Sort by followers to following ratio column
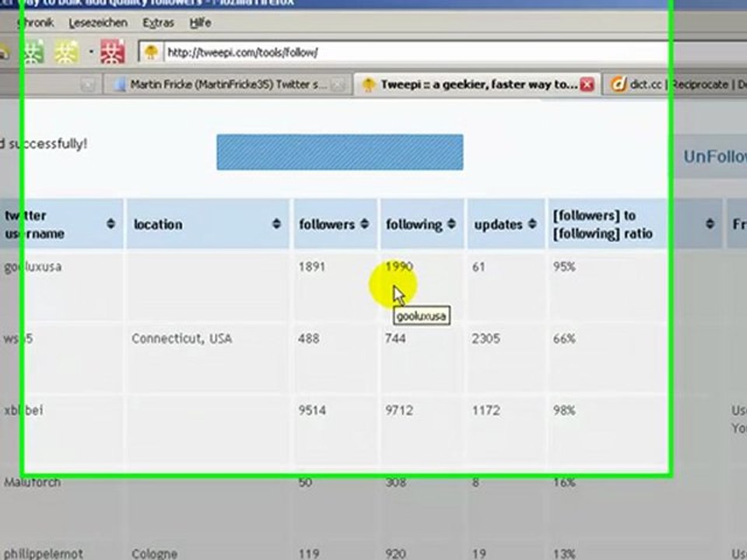This screenshot has width=747, height=560. pyautogui.click(x=635, y=224)
